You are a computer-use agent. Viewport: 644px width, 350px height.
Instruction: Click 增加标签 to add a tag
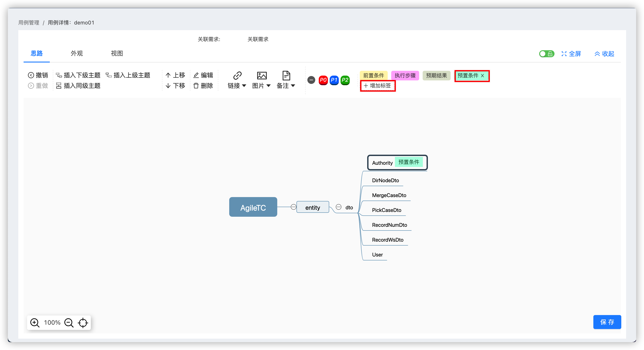(377, 86)
